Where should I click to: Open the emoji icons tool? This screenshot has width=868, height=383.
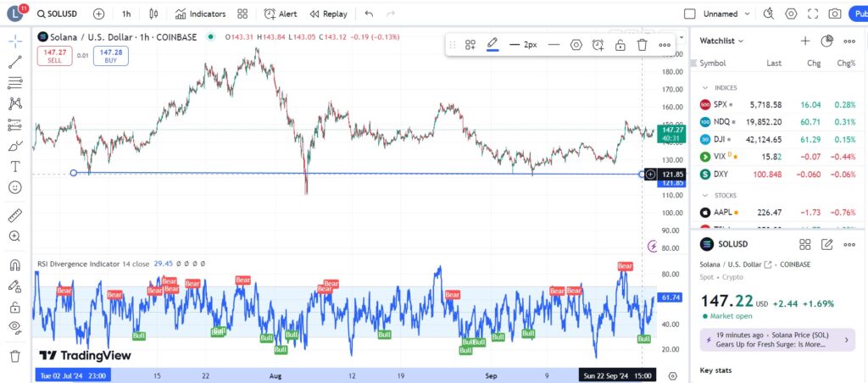pyautogui.click(x=15, y=187)
